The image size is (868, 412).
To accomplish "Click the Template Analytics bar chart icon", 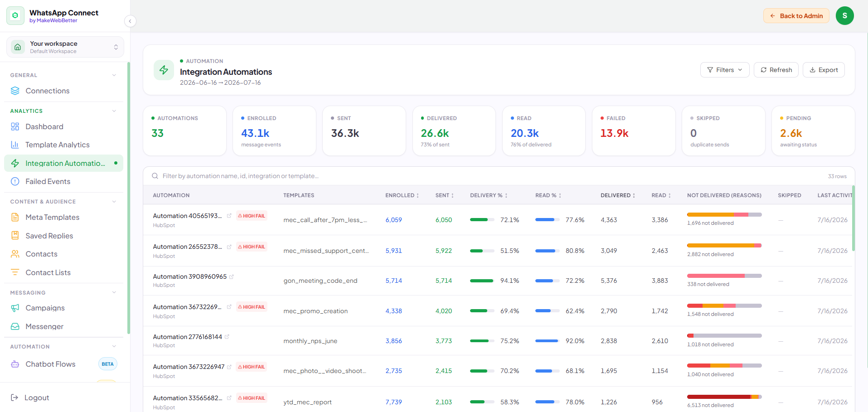I will point(15,145).
